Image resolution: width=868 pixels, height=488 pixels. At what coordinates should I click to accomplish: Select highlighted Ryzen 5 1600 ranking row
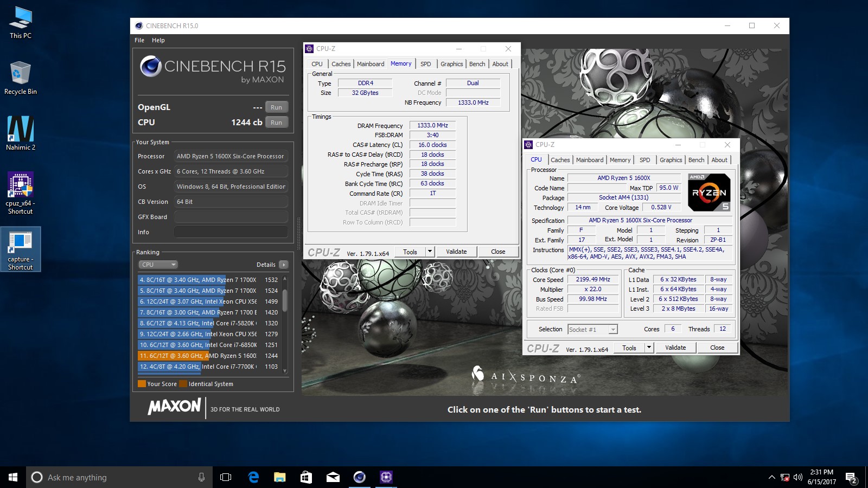(209, 356)
